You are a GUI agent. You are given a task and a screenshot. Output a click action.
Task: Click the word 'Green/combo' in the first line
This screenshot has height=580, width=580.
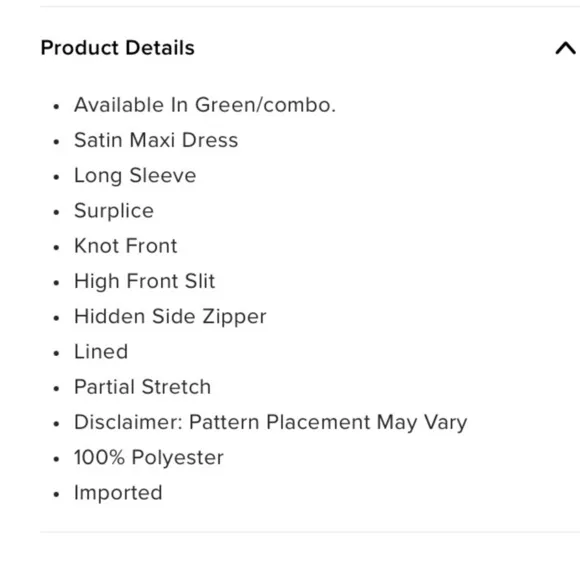[x=266, y=105]
